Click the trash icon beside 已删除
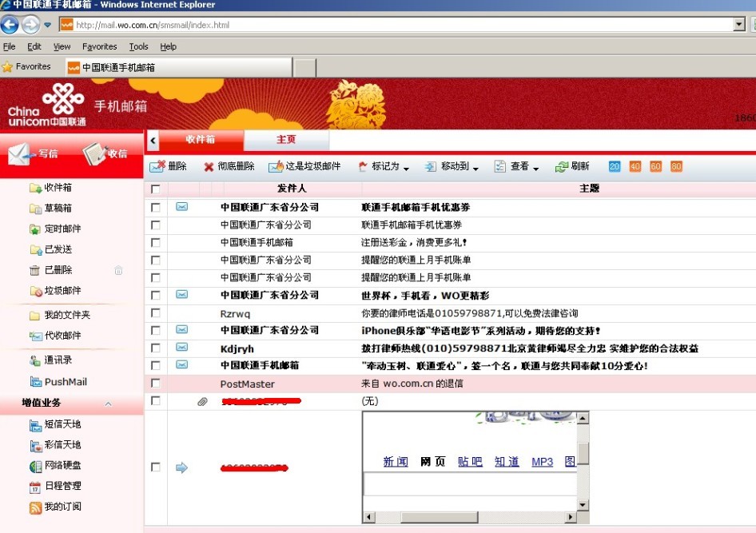The width and height of the screenshot is (756, 533). tap(118, 270)
